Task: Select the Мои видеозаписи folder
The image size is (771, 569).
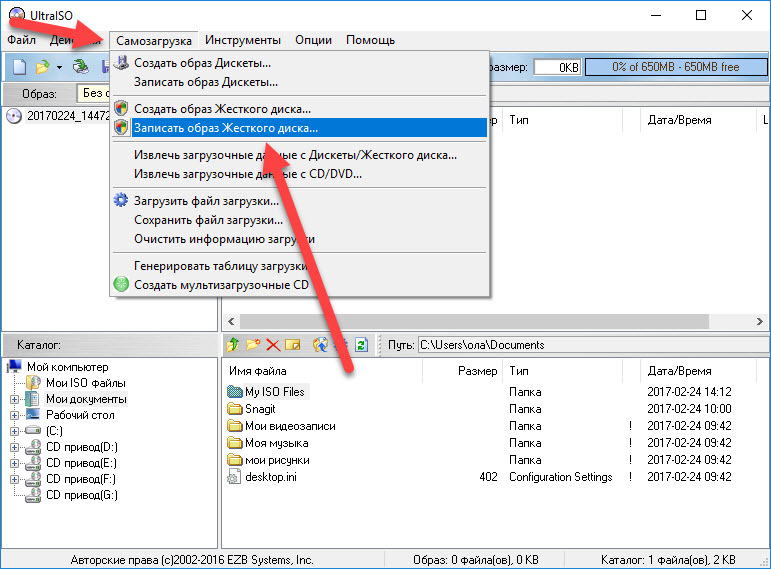Action: click(x=290, y=426)
